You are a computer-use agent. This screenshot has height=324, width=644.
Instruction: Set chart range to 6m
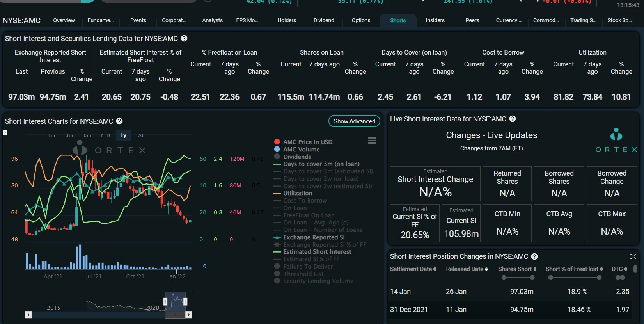pyautogui.click(x=87, y=135)
